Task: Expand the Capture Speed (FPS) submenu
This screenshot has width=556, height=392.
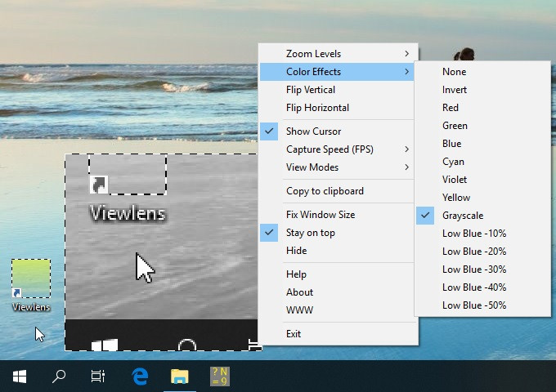Action: click(337, 149)
